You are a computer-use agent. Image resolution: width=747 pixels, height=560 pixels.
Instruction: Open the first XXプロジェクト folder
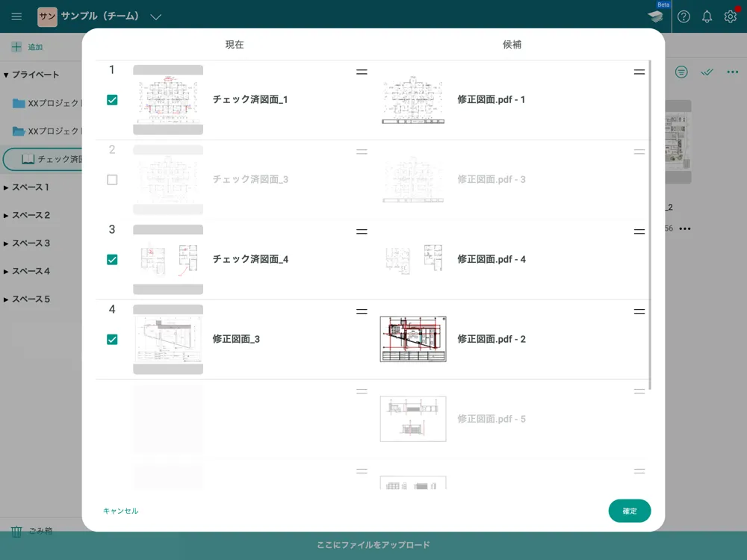46,103
